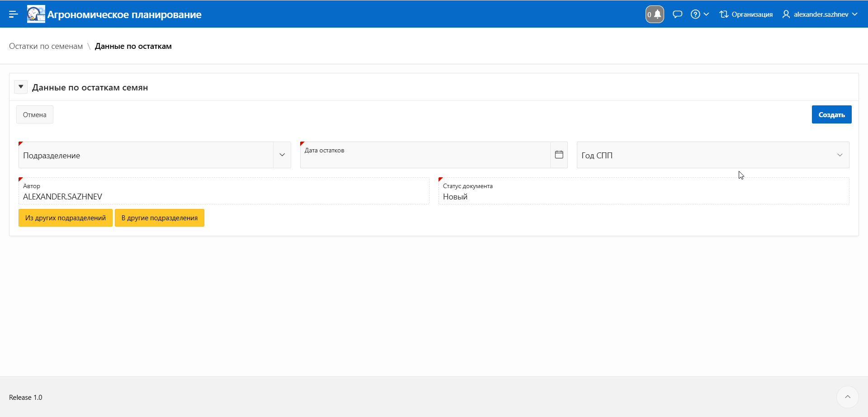Click the Автор field value

(x=62, y=197)
